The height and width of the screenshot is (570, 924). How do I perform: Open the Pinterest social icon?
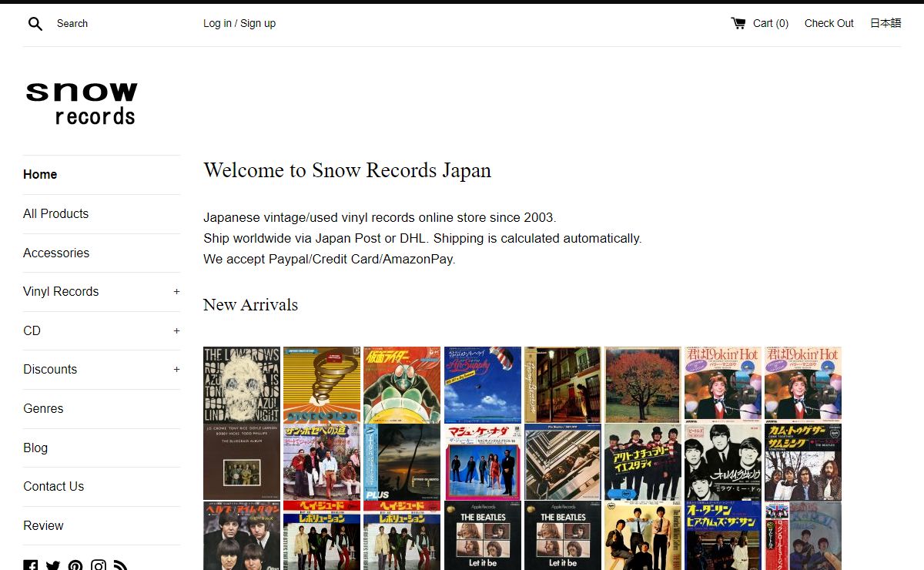[x=75, y=566]
